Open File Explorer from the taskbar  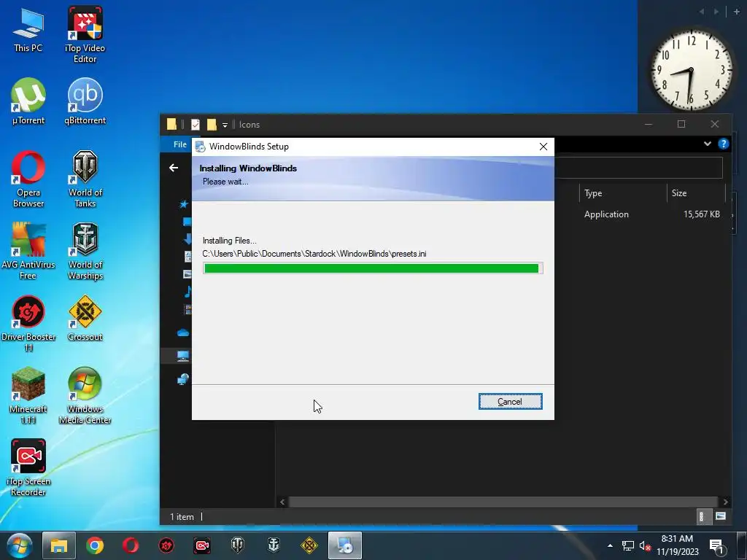click(59, 545)
